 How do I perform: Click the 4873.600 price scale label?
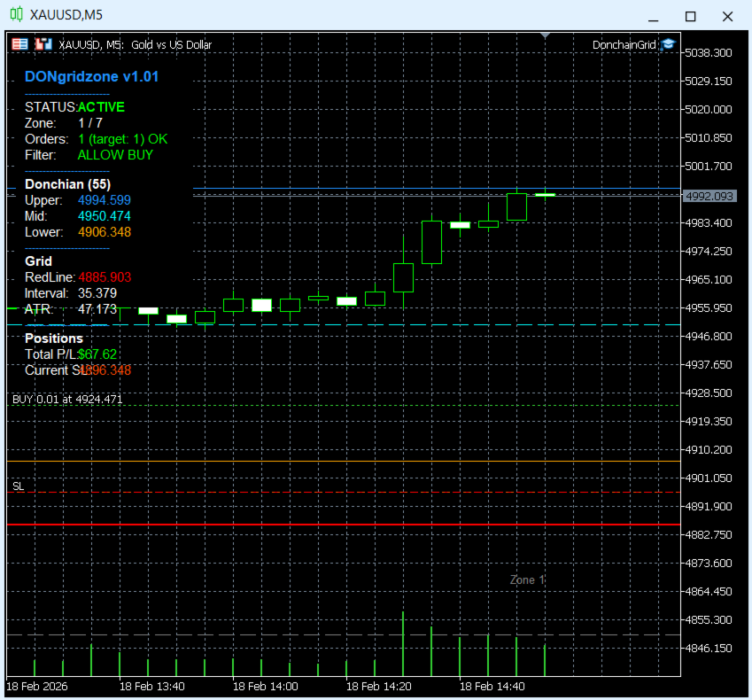(x=709, y=564)
